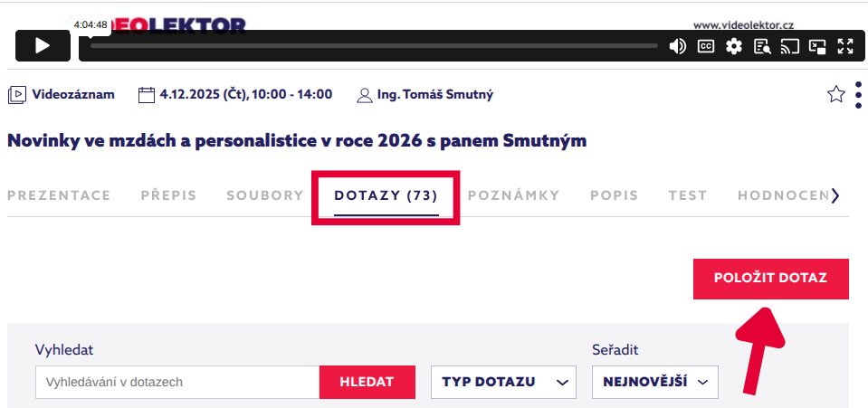Open the Soubory tab
This screenshot has width=868, height=408.
pos(264,195)
